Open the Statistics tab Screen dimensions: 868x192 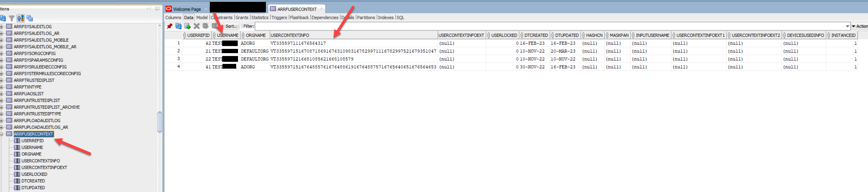[260, 18]
